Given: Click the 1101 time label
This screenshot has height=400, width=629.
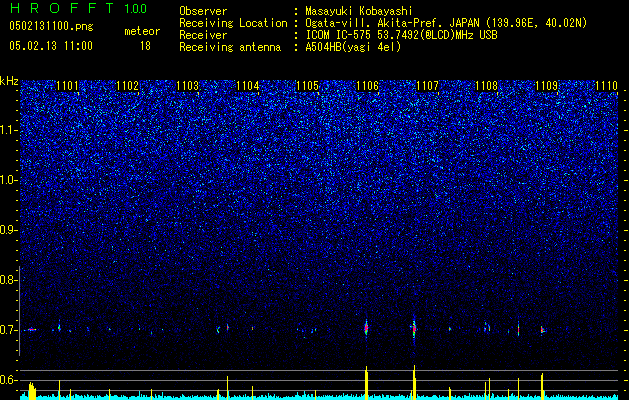Looking at the screenshot, I should coord(67,86).
